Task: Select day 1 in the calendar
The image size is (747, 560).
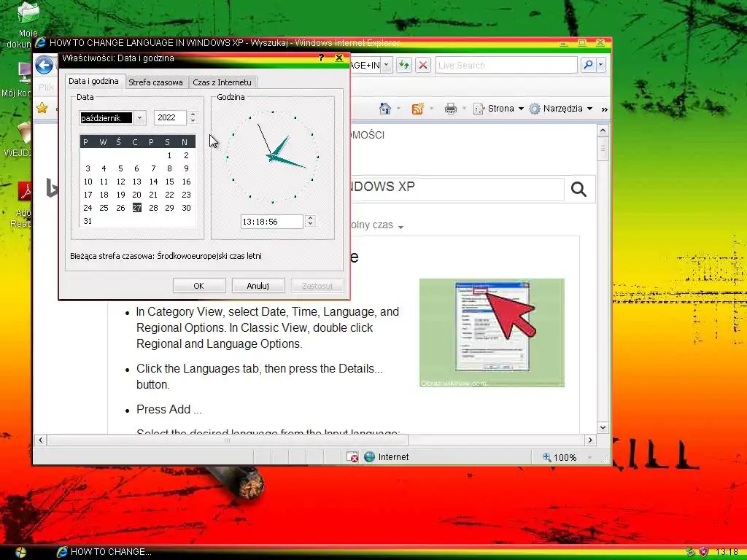Action: point(169,155)
